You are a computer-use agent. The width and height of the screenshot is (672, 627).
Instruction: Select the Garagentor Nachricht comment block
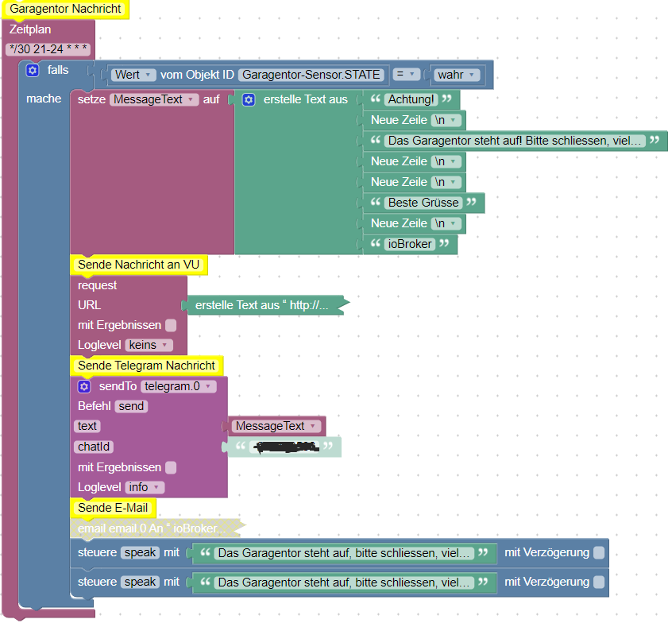point(65,9)
